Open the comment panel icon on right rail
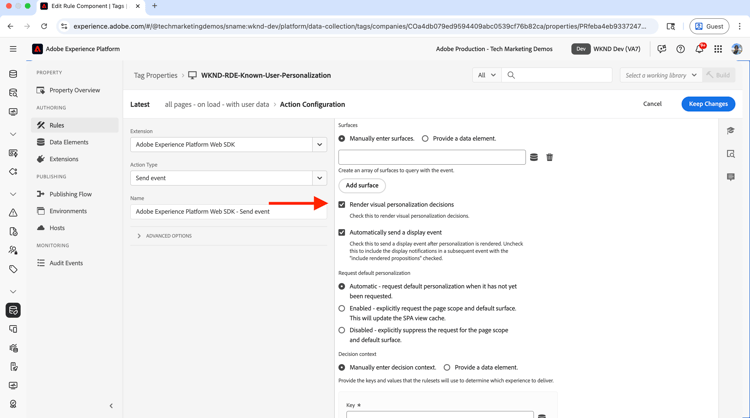This screenshot has height=418, width=750. [730, 177]
